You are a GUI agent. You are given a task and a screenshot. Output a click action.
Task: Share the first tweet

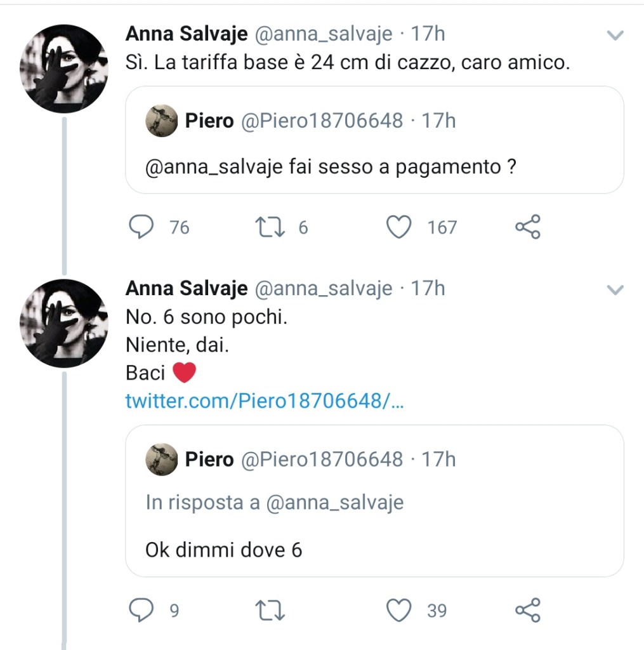[x=527, y=227]
